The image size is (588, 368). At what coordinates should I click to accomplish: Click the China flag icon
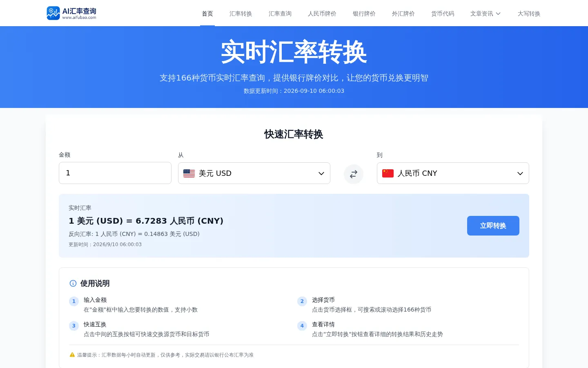click(x=388, y=173)
